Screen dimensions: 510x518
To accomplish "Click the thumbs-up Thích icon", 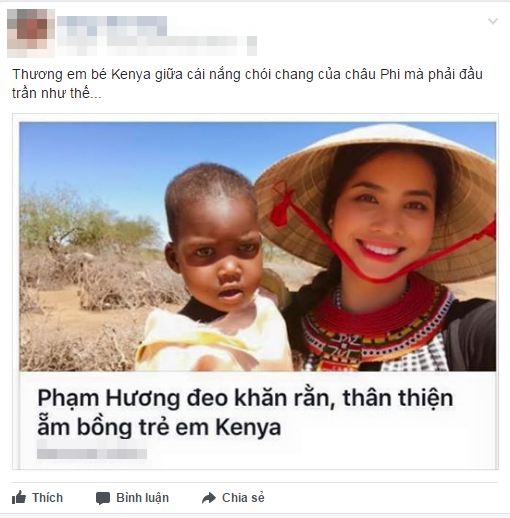I will pyautogui.click(x=19, y=498).
